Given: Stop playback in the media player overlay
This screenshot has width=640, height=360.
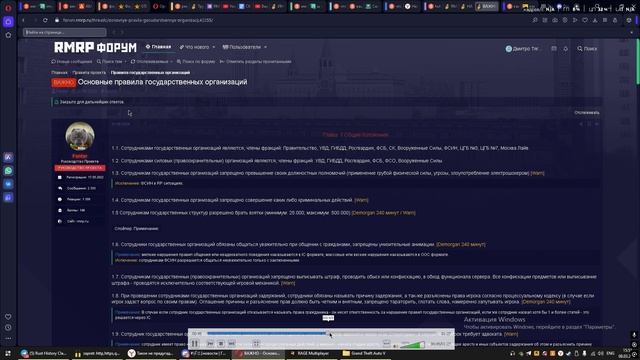Looking at the screenshot, I should coord(221,344).
